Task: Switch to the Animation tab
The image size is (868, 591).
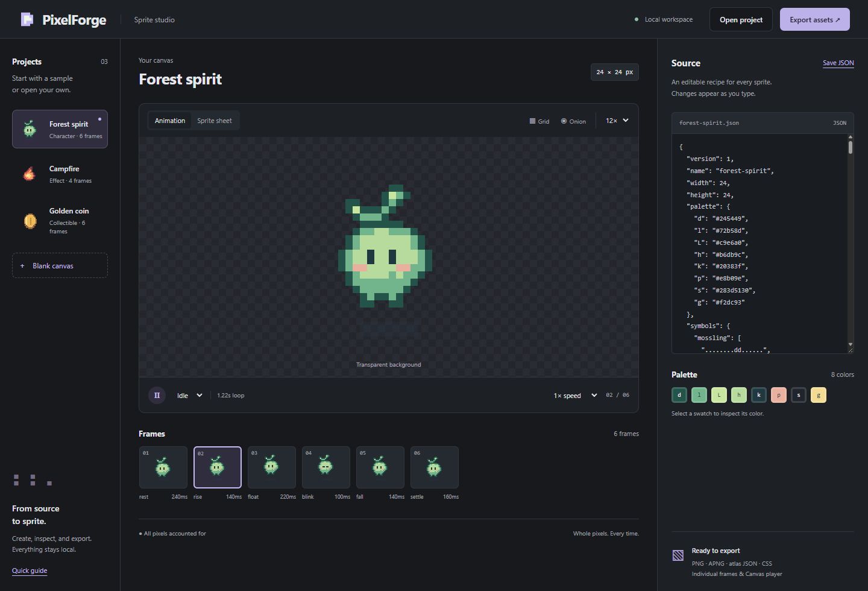Action: click(170, 121)
